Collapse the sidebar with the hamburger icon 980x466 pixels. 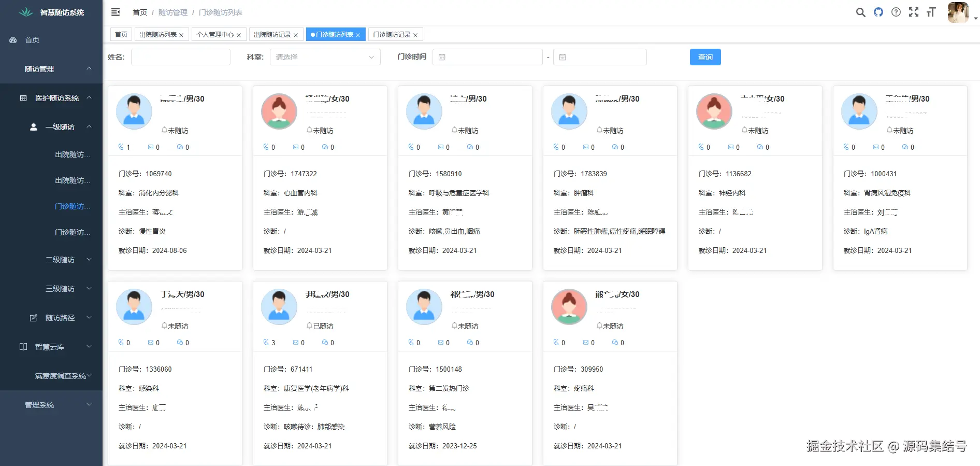116,12
